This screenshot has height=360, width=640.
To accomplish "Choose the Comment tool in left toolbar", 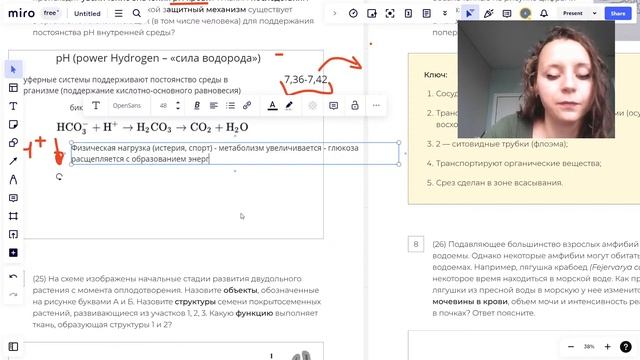I will [x=13, y=198].
